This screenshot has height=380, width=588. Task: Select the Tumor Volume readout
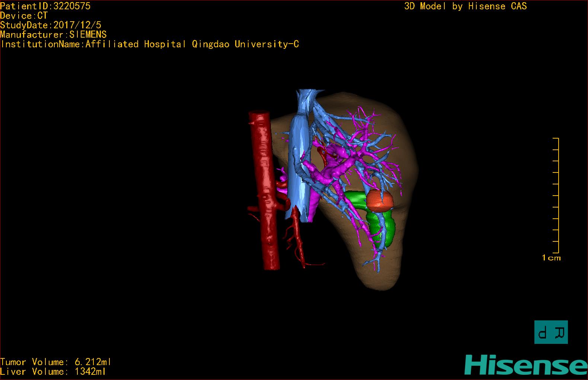pos(55,362)
